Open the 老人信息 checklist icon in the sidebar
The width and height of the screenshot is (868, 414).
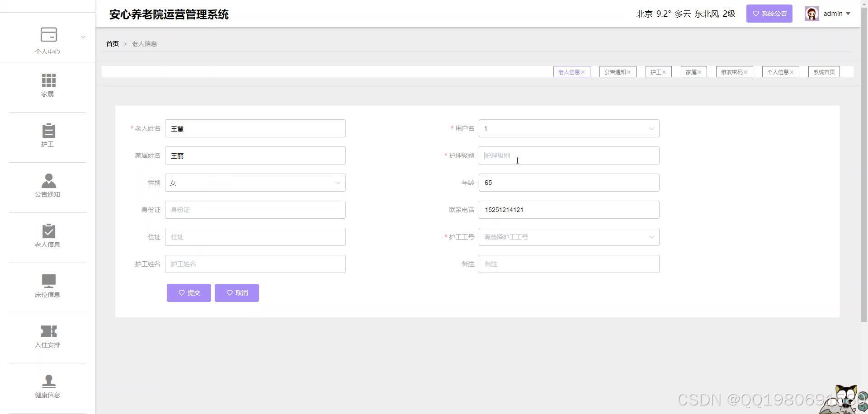(x=48, y=231)
